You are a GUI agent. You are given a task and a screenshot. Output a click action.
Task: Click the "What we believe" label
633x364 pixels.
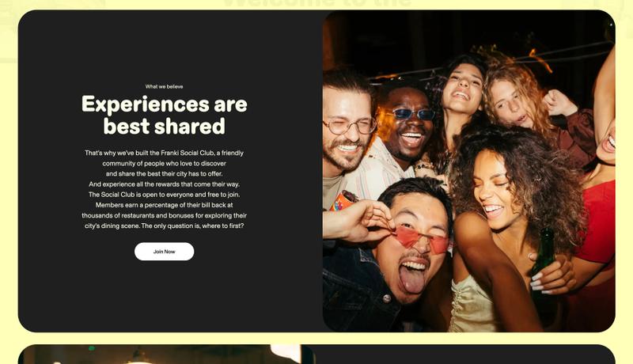[164, 86]
